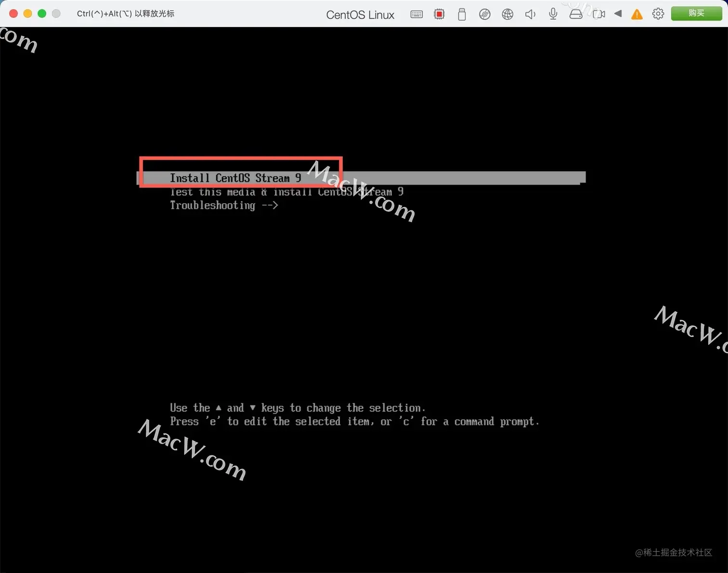Click the CD/DVD disc icon
The height and width of the screenshot is (573, 728).
click(x=485, y=14)
